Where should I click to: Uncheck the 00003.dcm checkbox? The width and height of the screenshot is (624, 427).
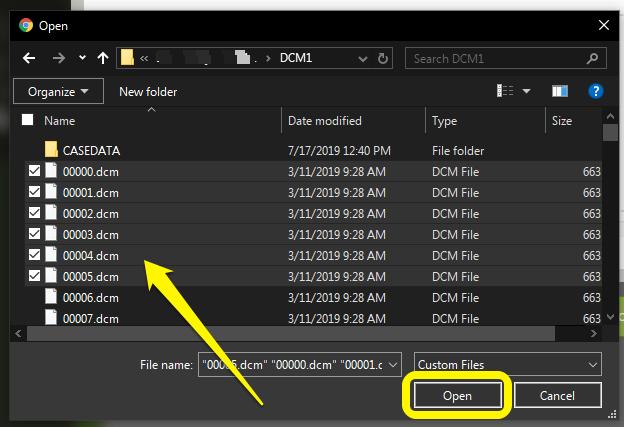tap(35, 234)
